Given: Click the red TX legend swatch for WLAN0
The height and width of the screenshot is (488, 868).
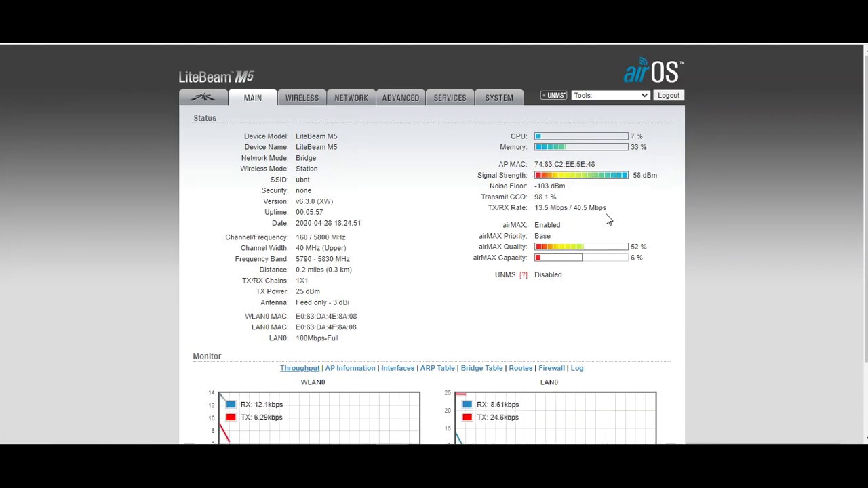Looking at the screenshot, I should coord(231,418).
